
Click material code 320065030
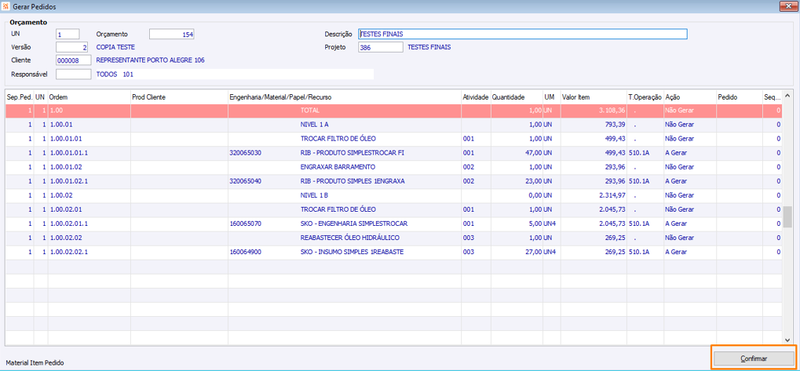click(x=245, y=153)
